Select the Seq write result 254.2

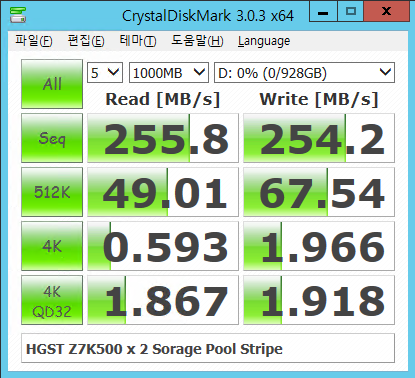[x=319, y=138]
